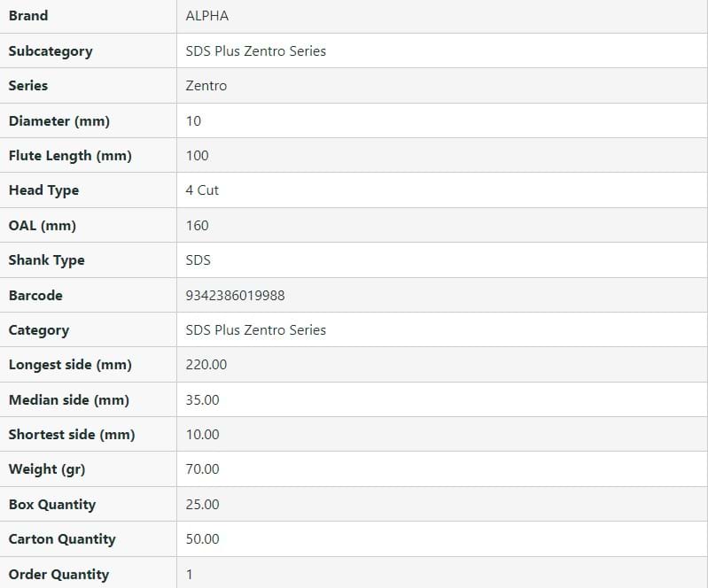The width and height of the screenshot is (708, 588).
Task: Click the 4 Cut head type value
Action: click(202, 190)
